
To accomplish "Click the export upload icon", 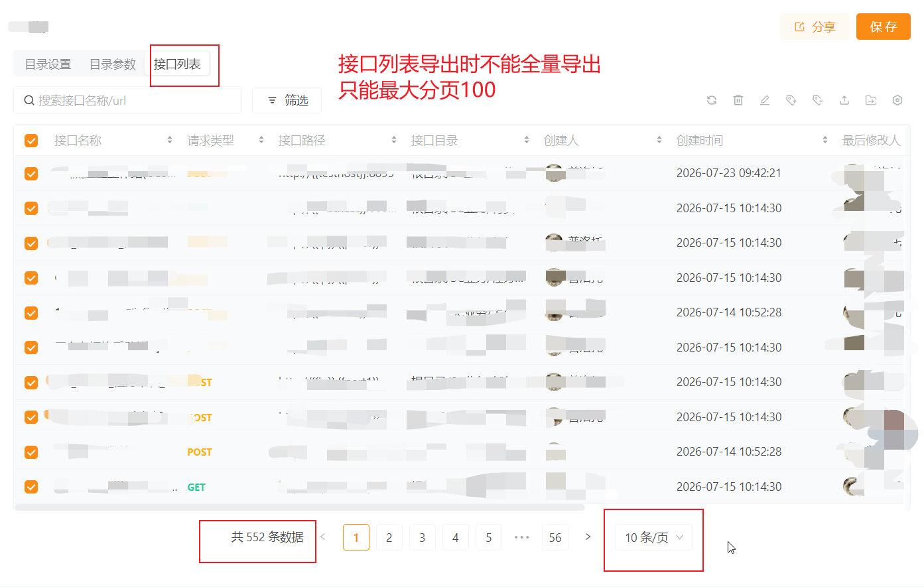I will point(844,100).
